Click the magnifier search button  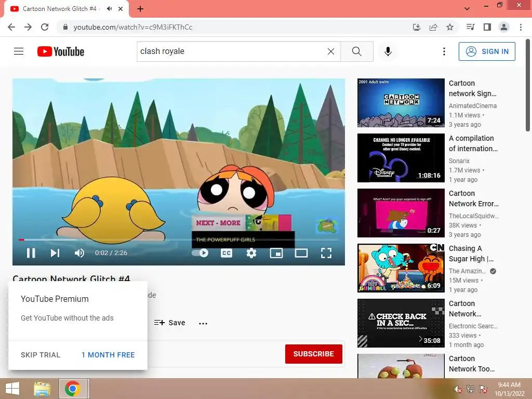click(x=356, y=51)
